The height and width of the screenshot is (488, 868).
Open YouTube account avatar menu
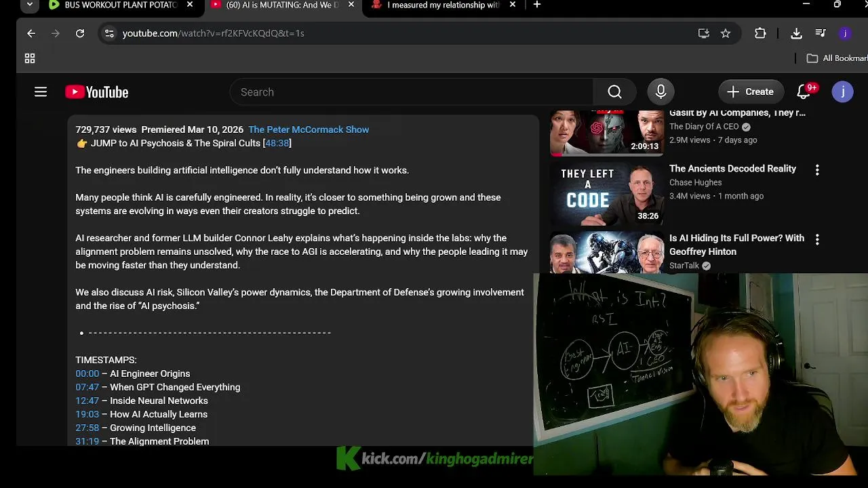(843, 92)
